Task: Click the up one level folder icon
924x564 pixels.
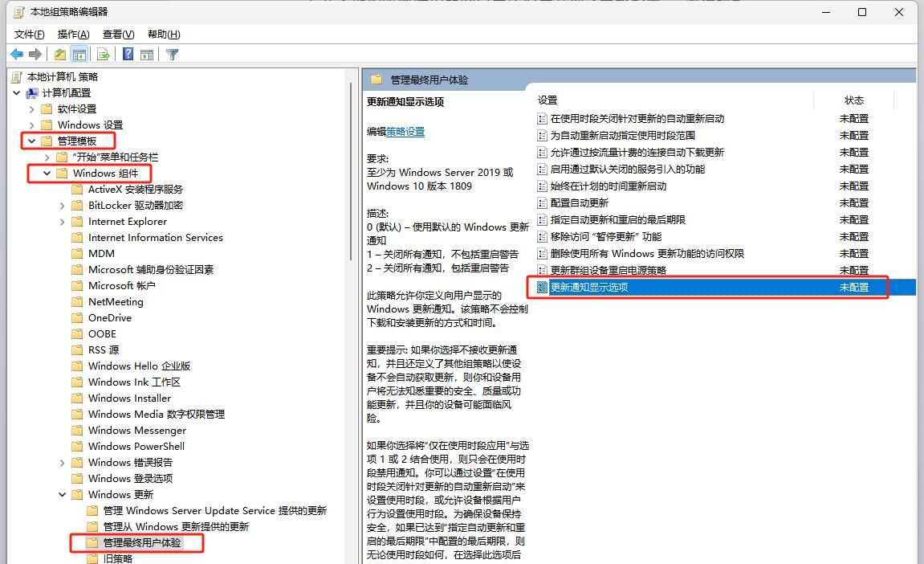Action: click(x=59, y=54)
